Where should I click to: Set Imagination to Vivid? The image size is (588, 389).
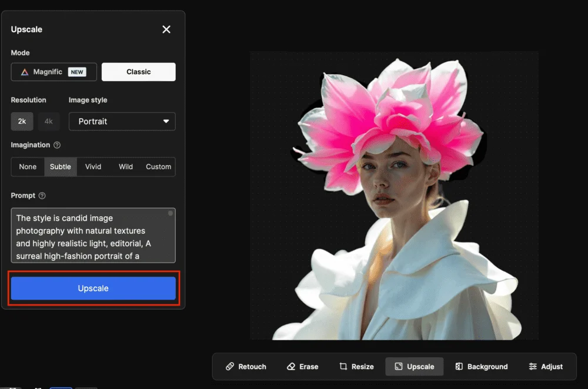(93, 167)
